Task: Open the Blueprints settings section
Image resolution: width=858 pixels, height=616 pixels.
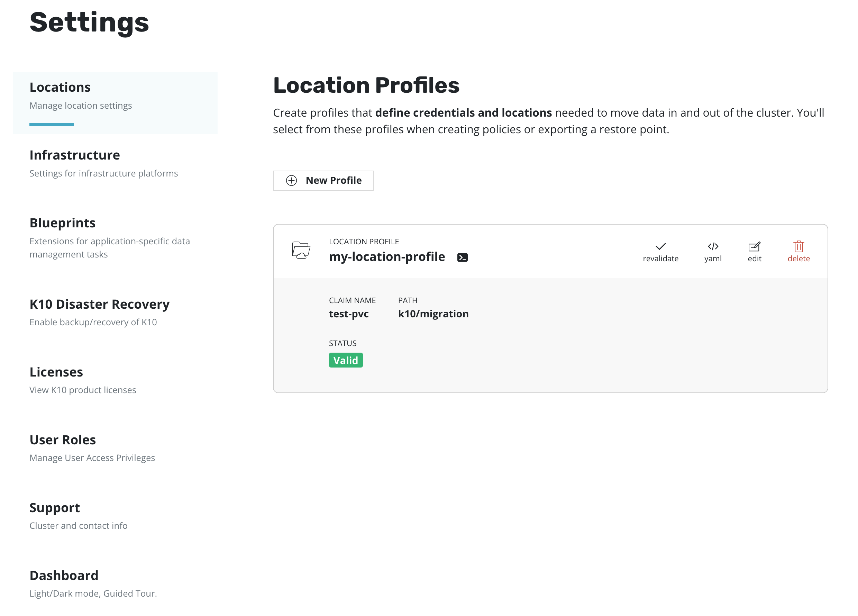Action: point(62,223)
